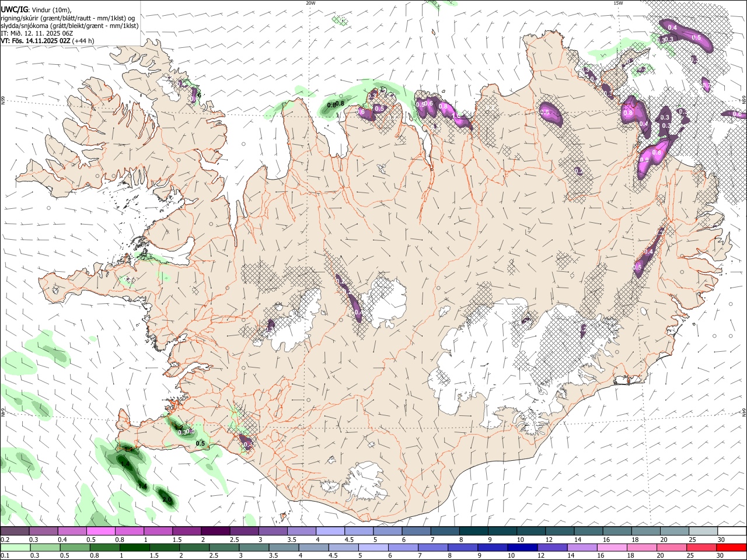This screenshot has height=560, width=747.
Task: Click the "20W" longitude label
Action: [x=310, y=2]
